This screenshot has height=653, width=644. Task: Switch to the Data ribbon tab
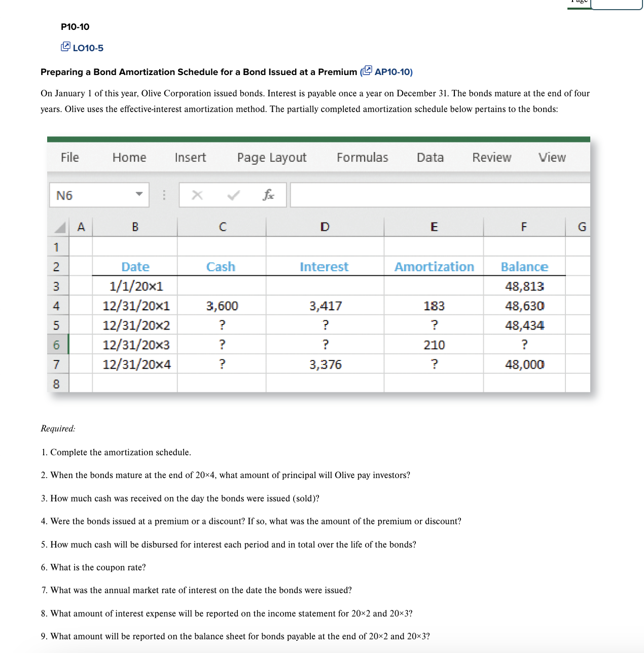[x=430, y=158]
